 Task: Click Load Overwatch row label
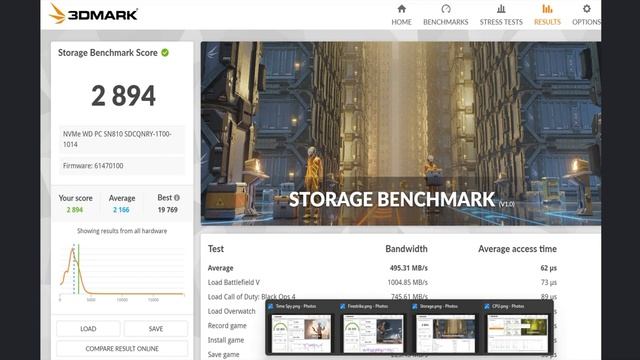coord(231,311)
